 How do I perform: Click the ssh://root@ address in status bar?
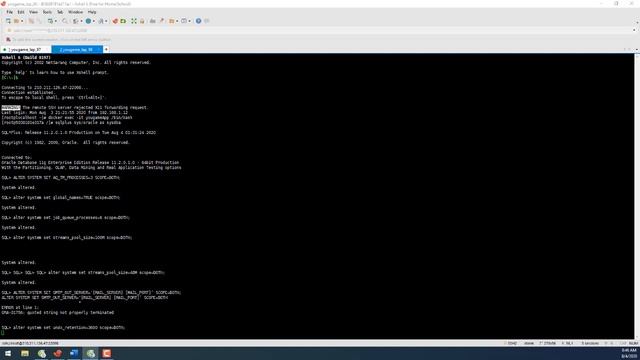click(30, 344)
